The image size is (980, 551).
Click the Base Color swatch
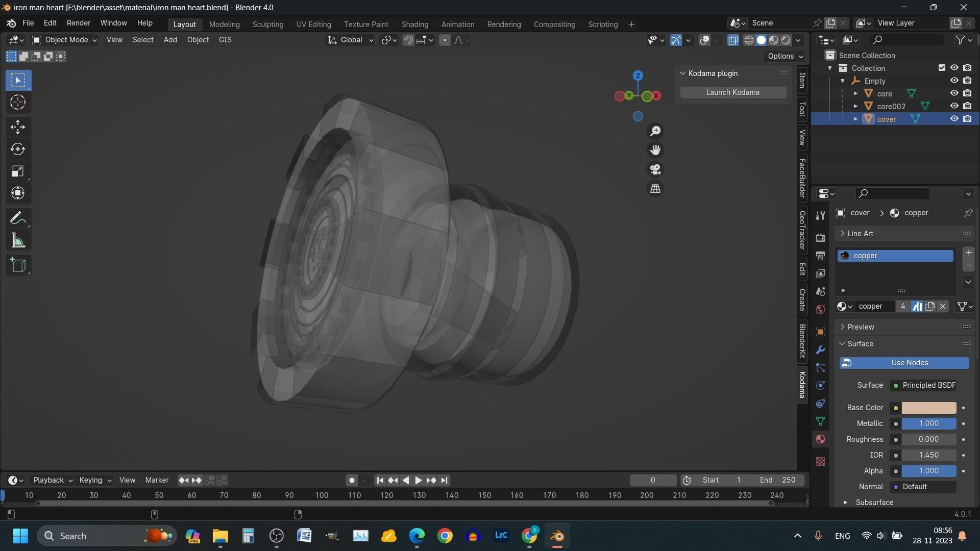(928, 408)
